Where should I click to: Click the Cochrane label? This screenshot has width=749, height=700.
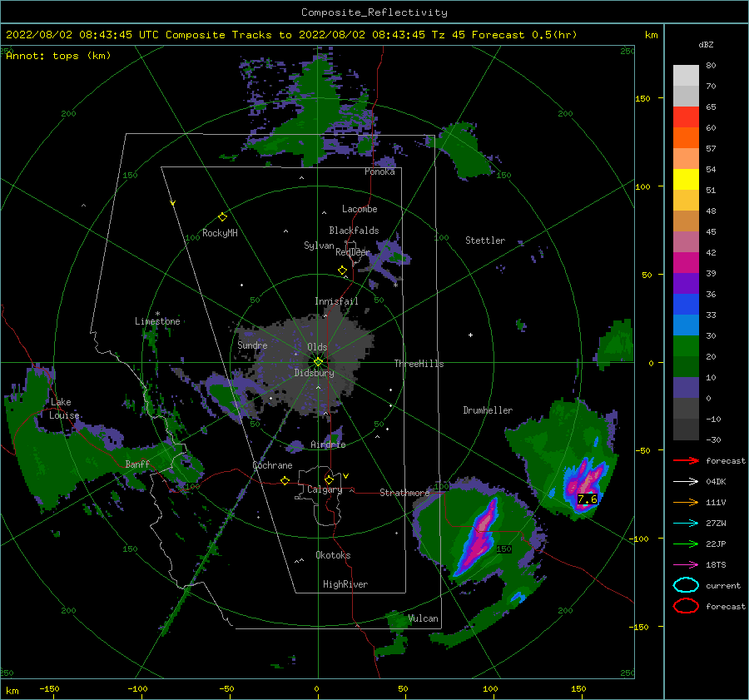pos(272,465)
